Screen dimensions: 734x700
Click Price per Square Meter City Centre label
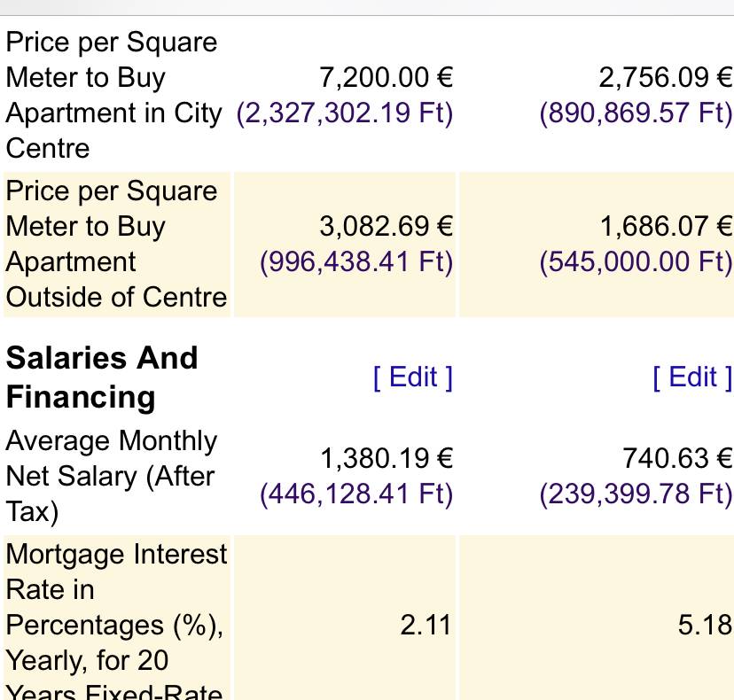pos(113,95)
